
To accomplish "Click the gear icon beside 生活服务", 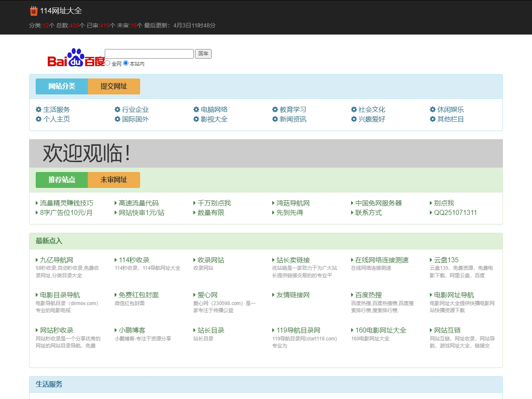I will click(38, 110).
